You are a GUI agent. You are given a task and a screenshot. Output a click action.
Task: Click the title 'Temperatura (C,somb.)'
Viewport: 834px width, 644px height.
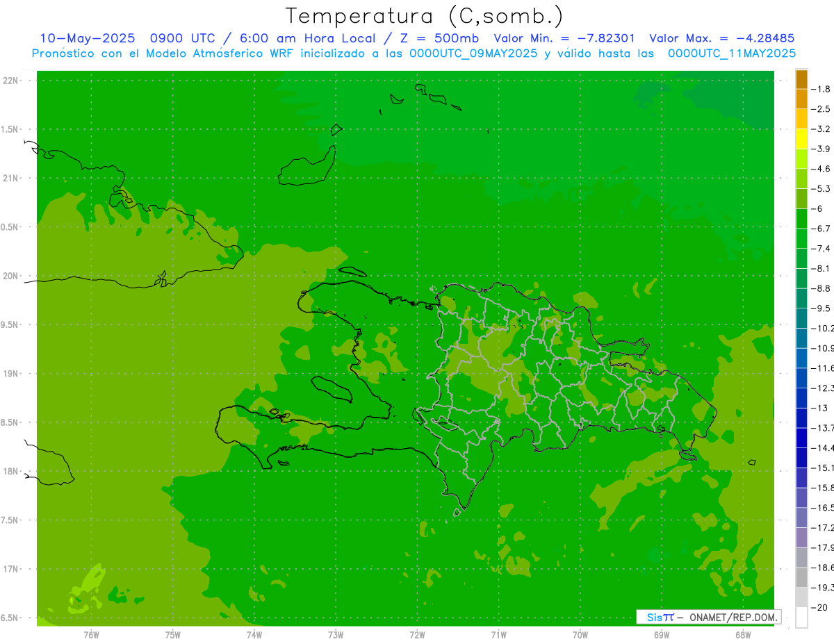[x=425, y=16]
